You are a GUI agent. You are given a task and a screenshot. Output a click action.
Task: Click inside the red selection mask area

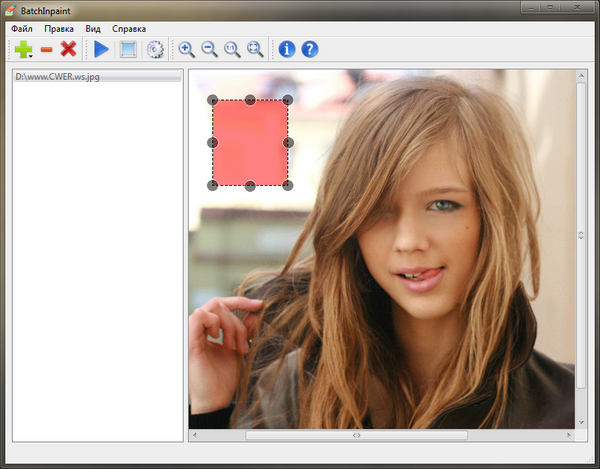(x=250, y=143)
